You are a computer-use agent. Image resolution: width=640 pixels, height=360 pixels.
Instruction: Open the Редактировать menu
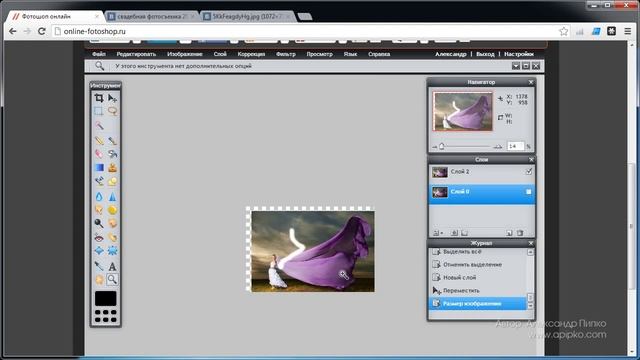pos(136,54)
